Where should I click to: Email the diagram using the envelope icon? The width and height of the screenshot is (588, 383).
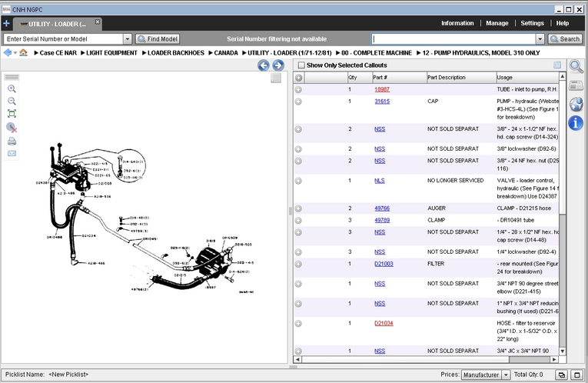click(x=12, y=154)
